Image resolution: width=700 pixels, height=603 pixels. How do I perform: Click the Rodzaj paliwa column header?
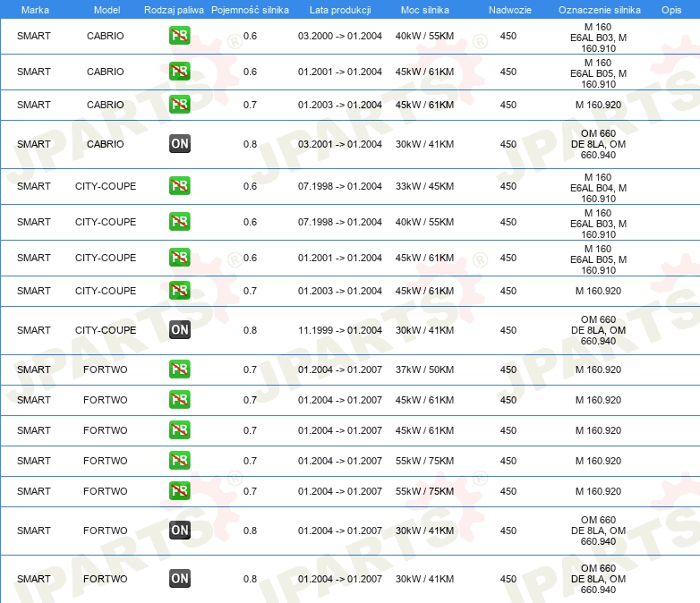tap(174, 10)
